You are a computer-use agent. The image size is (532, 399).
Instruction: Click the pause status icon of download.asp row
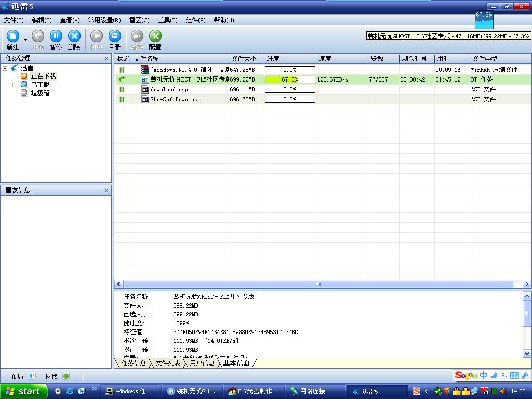[x=122, y=89]
